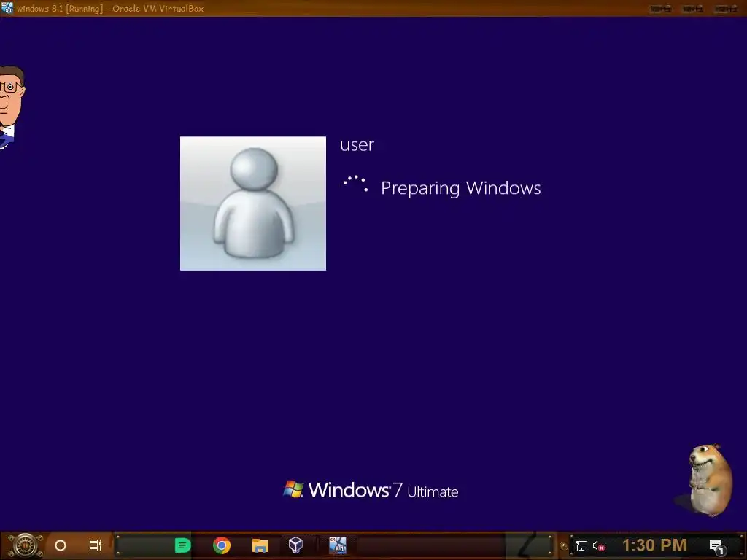Viewport: 747px width, 560px height.
Task: Click the Cortana circle search icon
Action: pyautogui.click(x=61, y=545)
